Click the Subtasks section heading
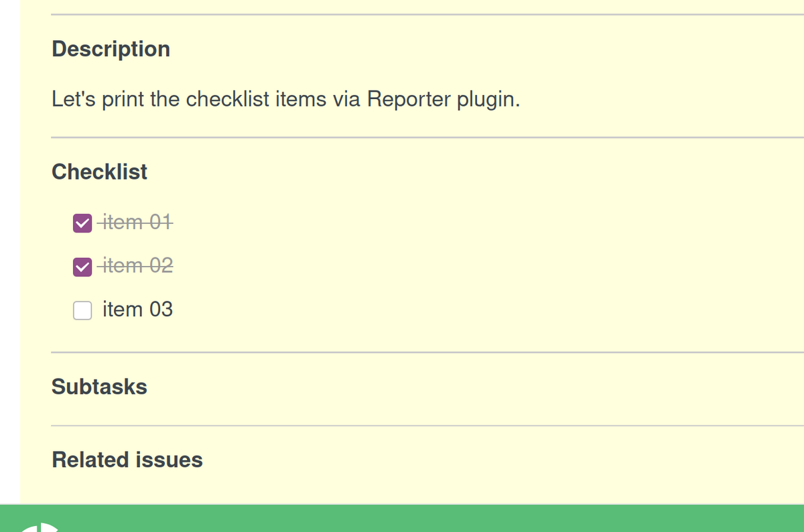Screen dimensions: 804x532 point(99,387)
